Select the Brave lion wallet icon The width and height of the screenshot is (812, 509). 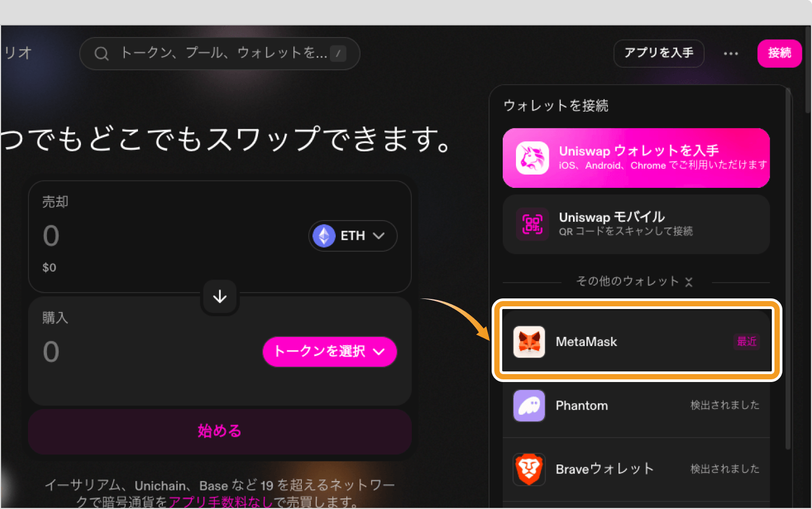pos(529,469)
